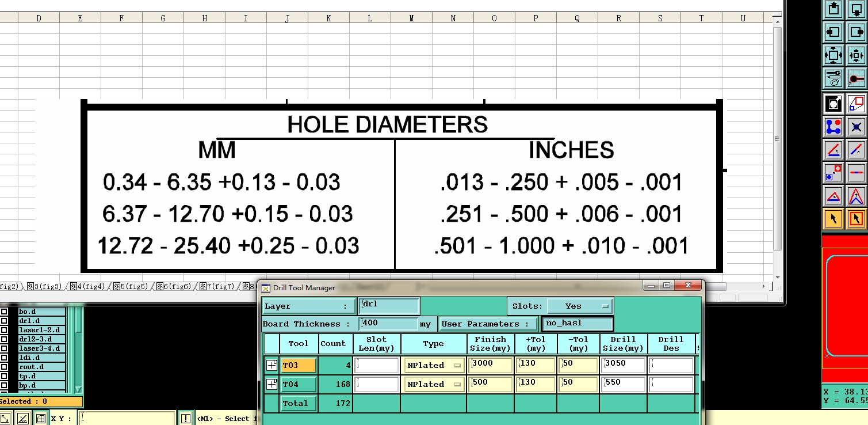Toggle the drl2-3.d layer checkbox
This screenshot has height=425, width=868.
(x=4, y=339)
